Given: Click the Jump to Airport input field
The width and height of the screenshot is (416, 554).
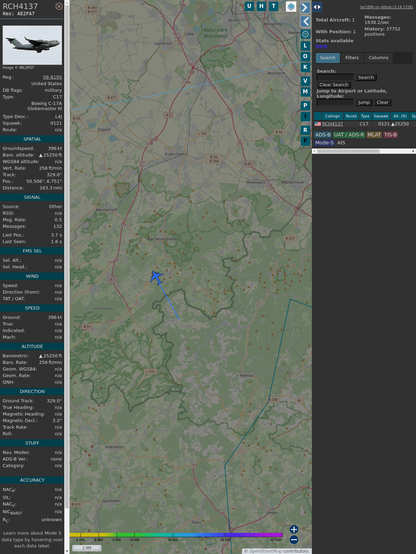Looking at the screenshot, I should 335,102.
